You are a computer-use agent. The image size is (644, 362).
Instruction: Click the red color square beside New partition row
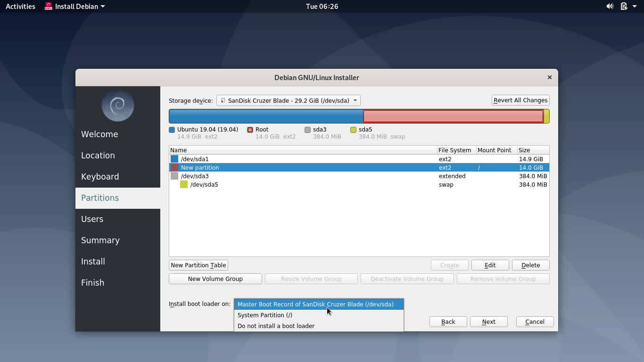click(x=174, y=168)
